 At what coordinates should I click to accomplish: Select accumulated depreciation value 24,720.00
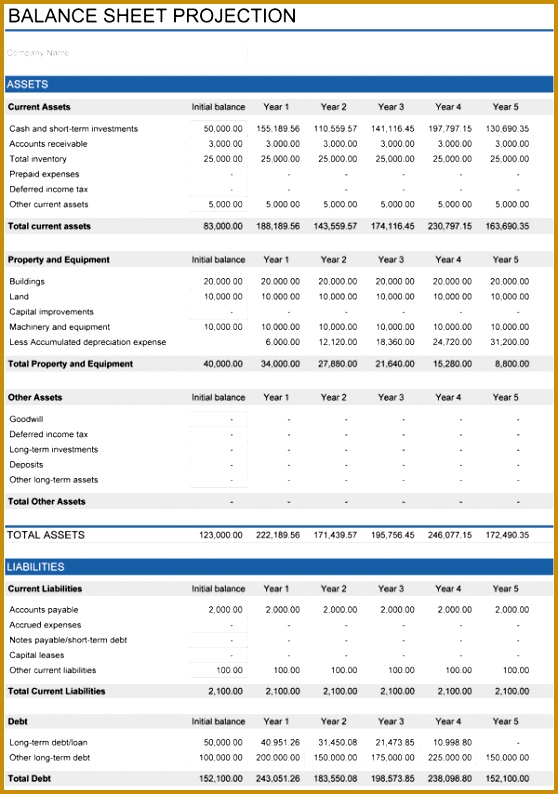pyautogui.click(x=452, y=342)
